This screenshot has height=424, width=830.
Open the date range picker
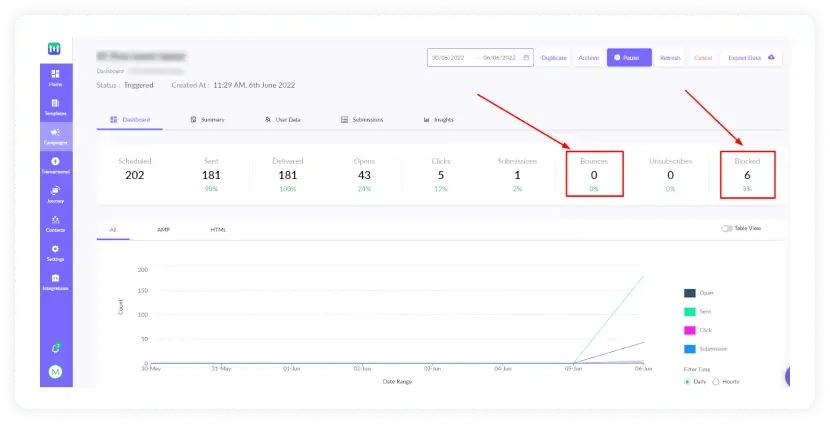[x=481, y=58]
